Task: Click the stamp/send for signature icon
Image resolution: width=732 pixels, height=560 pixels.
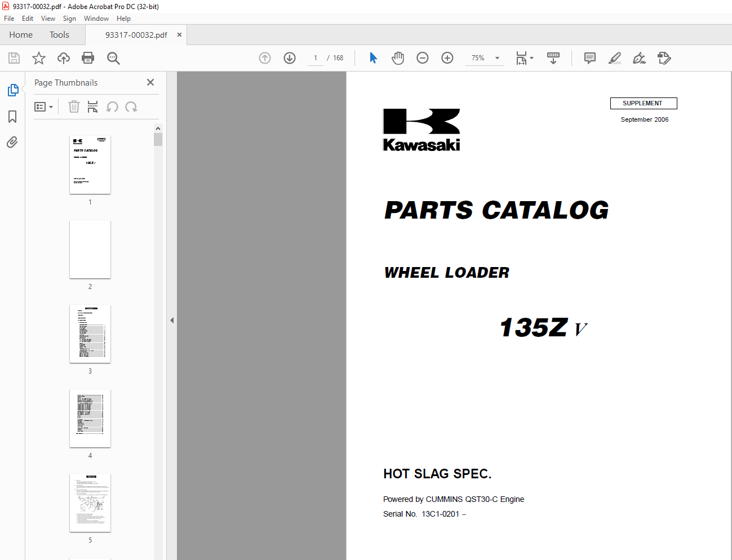Action: coord(664,58)
